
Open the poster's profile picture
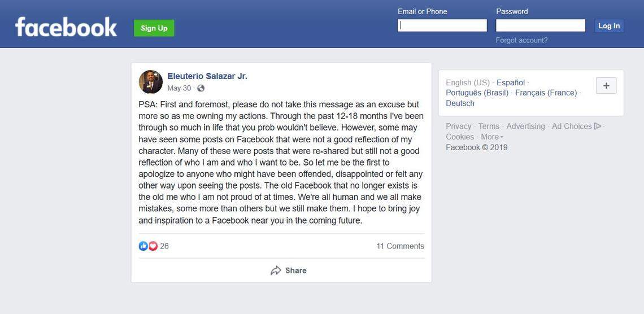pos(151,82)
